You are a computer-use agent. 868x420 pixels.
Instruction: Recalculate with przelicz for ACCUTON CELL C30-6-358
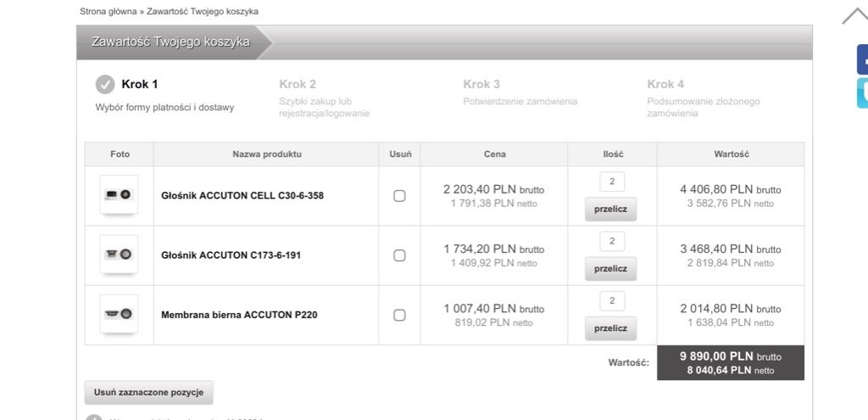click(x=611, y=210)
